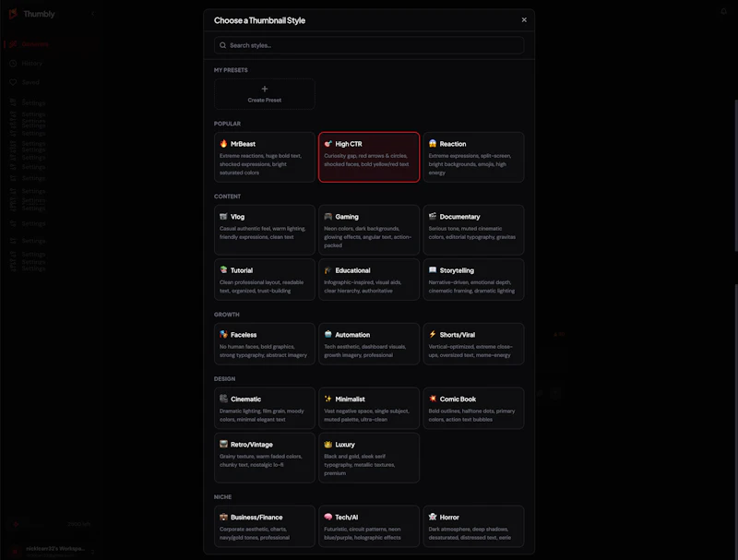Click the Faceless card description text
Screen dimensions: 738x560
point(263,351)
